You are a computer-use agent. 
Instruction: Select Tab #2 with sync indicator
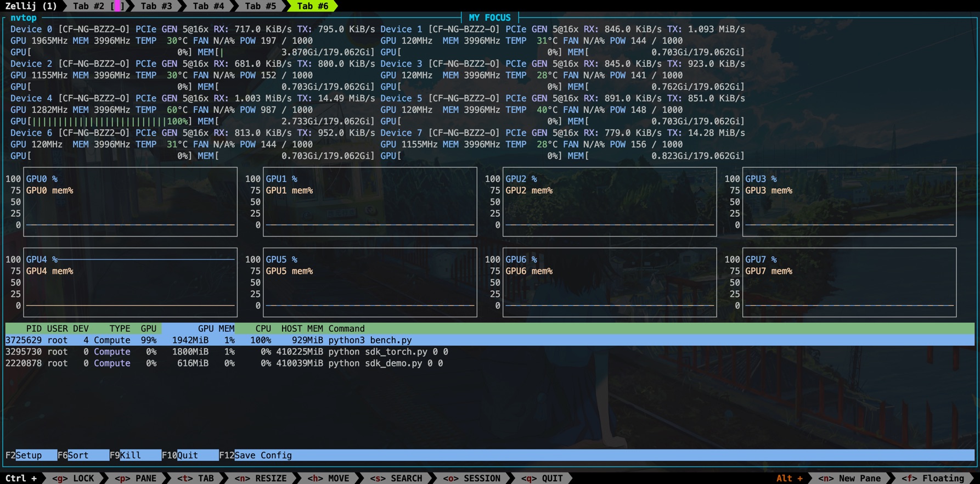tap(97, 6)
